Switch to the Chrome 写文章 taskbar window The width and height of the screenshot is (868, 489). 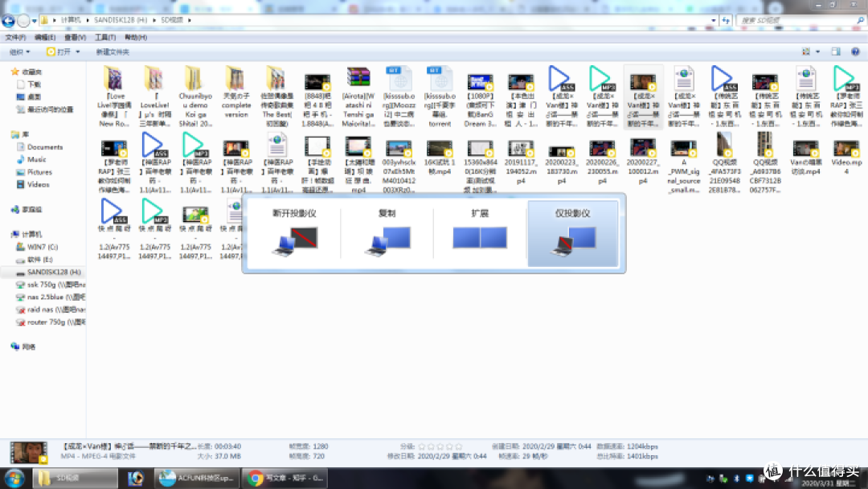pyautogui.click(x=284, y=478)
